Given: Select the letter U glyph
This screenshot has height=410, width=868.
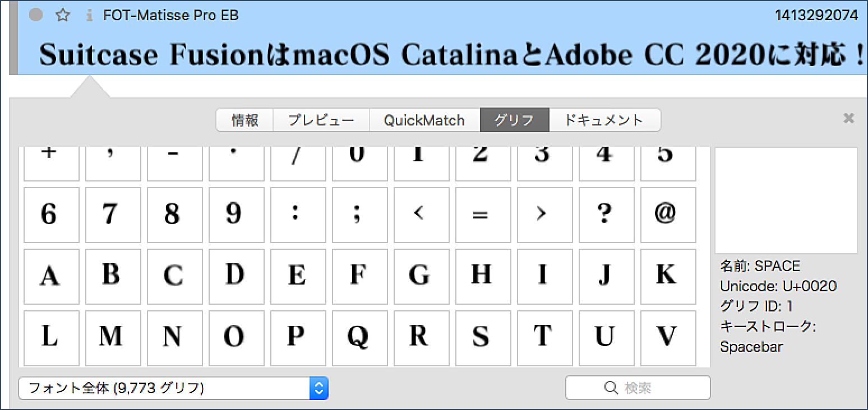Looking at the screenshot, I should (607, 338).
